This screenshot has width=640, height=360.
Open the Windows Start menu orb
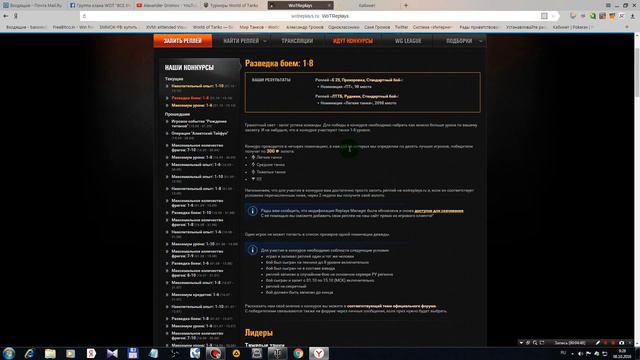pyautogui.click(x=9, y=353)
